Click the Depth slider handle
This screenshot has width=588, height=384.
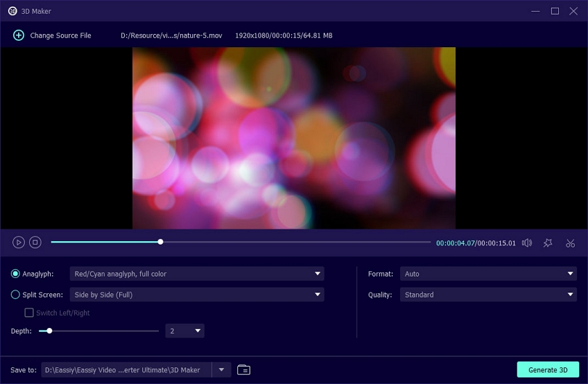point(49,331)
